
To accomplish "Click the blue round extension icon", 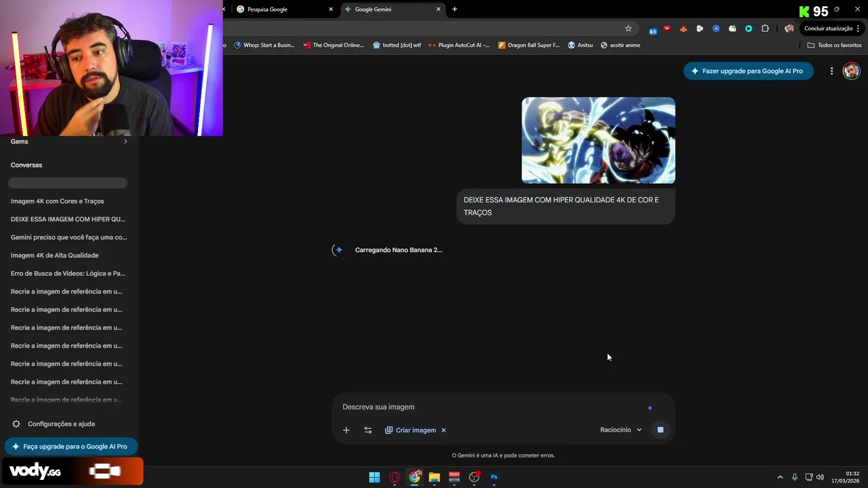I will coord(716,28).
